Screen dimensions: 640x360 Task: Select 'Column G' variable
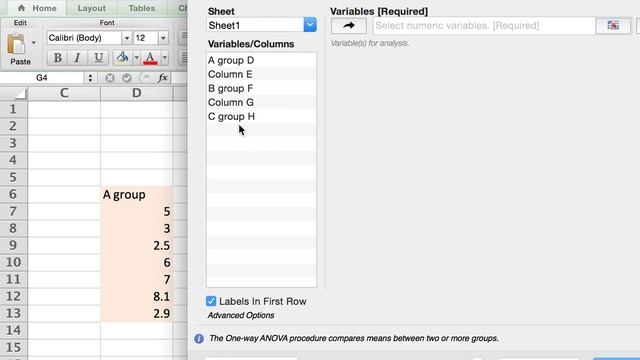(x=261, y=102)
